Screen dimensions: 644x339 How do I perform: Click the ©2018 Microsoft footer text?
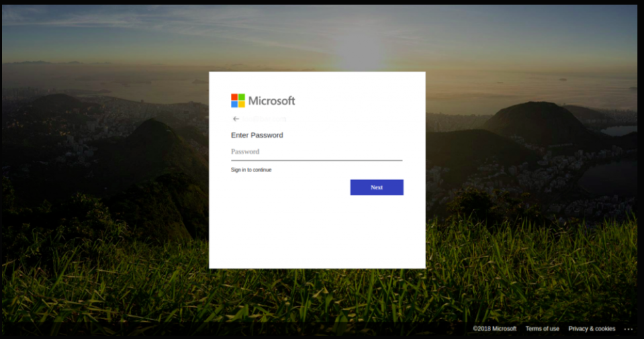[494, 328]
